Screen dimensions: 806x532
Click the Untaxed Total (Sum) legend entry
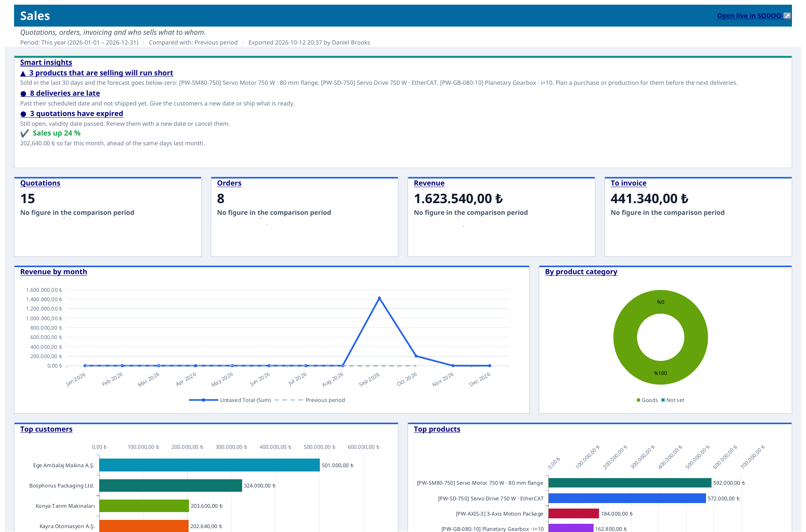(230, 400)
